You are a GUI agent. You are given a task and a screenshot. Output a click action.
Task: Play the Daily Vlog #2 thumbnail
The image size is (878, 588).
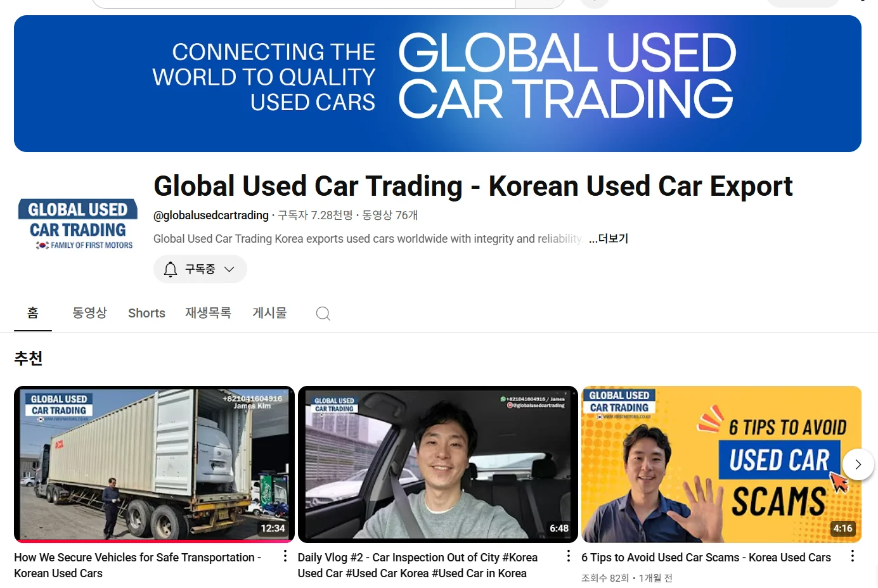437,463
